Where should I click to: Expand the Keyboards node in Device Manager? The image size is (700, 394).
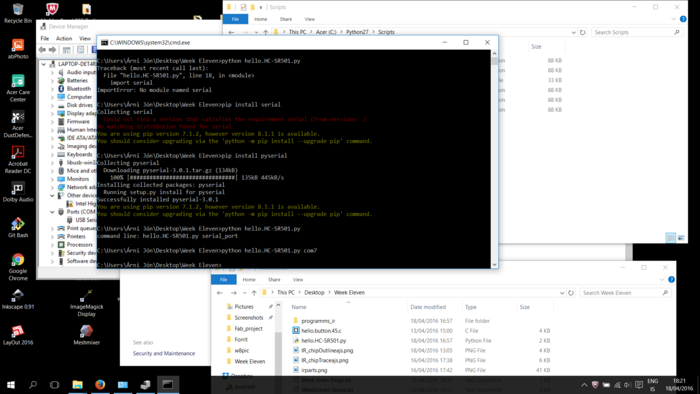click(x=52, y=154)
